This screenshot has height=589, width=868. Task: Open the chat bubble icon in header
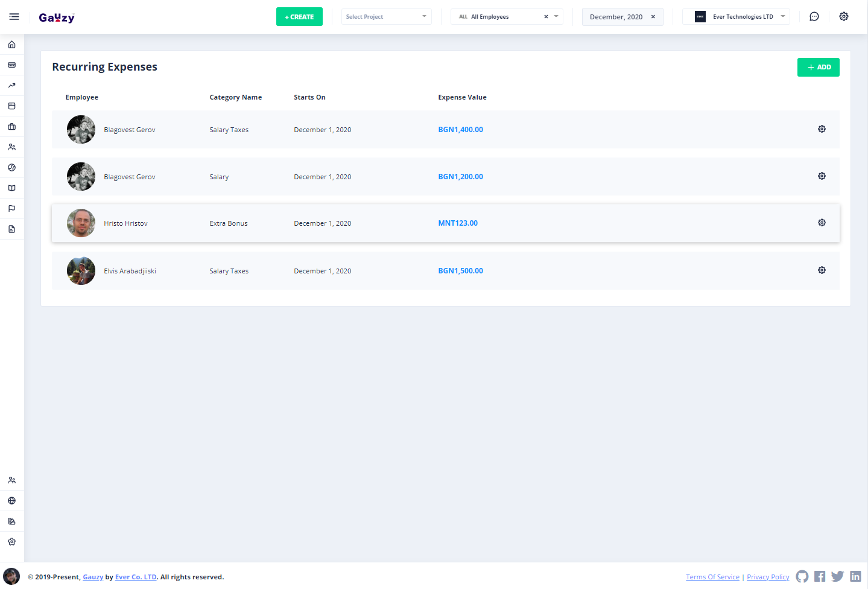click(814, 17)
